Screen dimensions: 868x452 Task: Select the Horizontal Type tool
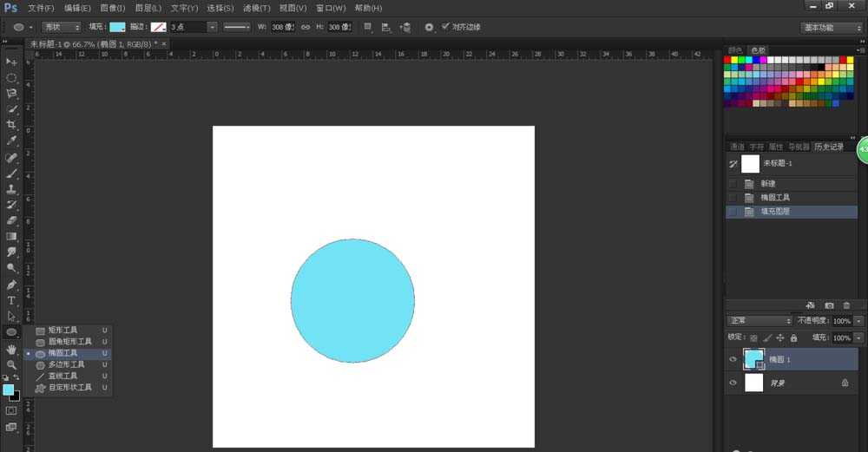tap(12, 300)
